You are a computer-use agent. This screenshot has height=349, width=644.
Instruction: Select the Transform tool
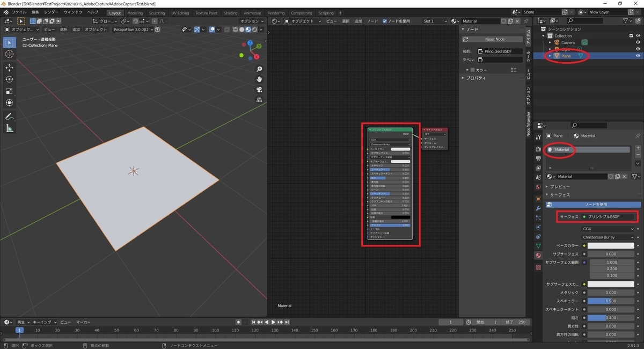[9, 103]
